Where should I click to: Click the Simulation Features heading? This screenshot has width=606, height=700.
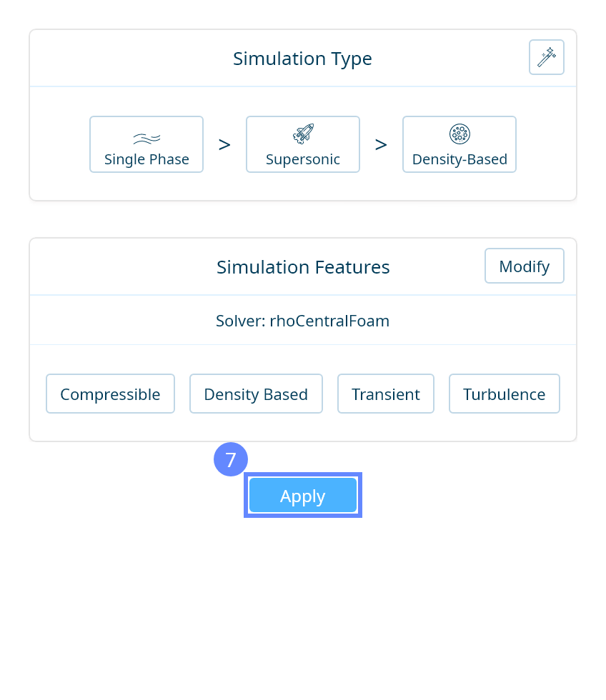tap(303, 267)
